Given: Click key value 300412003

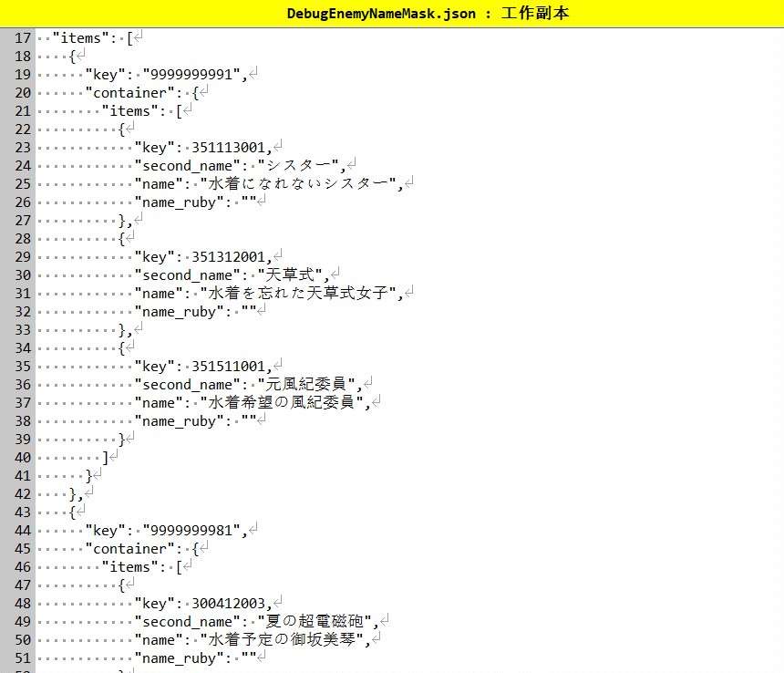Looking at the screenshot, I should (x=229, y=604).
